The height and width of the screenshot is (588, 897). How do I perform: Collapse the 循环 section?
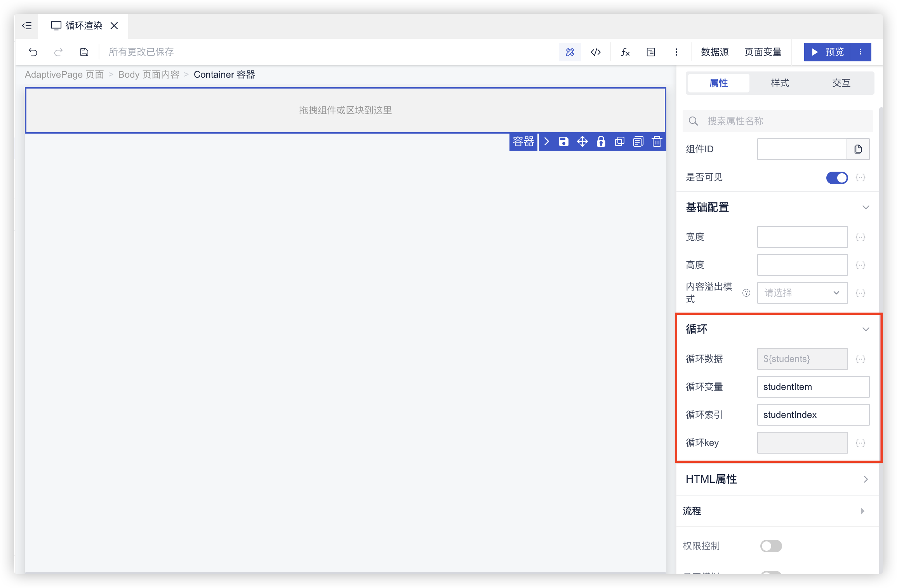tap(866, 329)
